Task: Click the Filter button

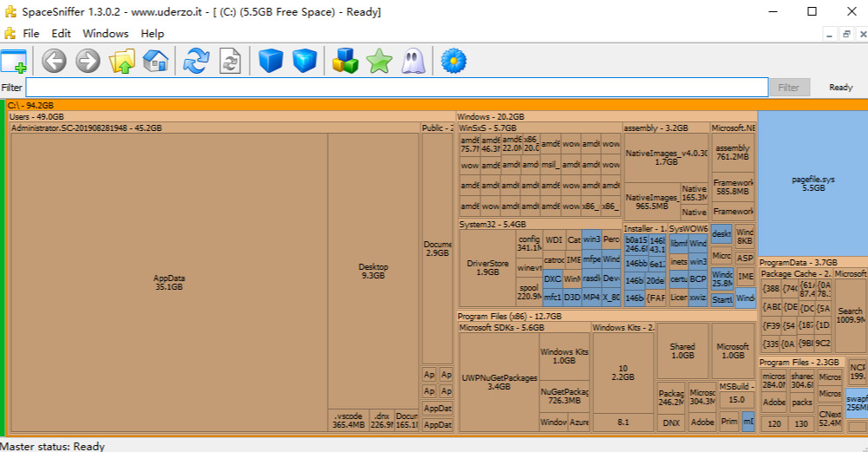Action: (788, 88)
